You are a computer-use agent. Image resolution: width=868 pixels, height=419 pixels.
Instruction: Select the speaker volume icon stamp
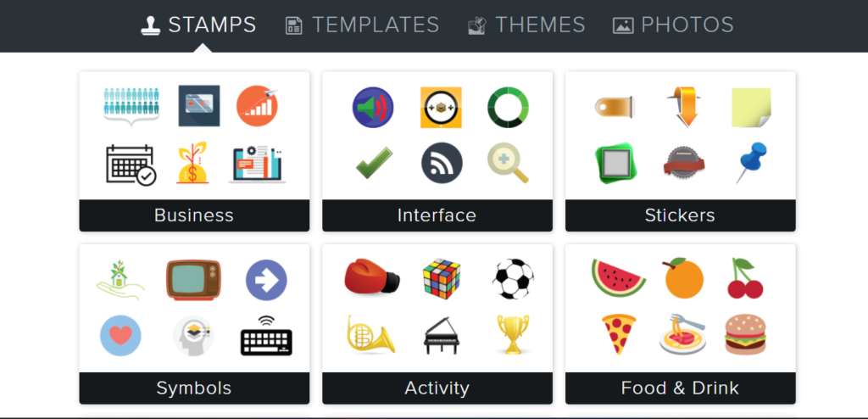point(373,108)
